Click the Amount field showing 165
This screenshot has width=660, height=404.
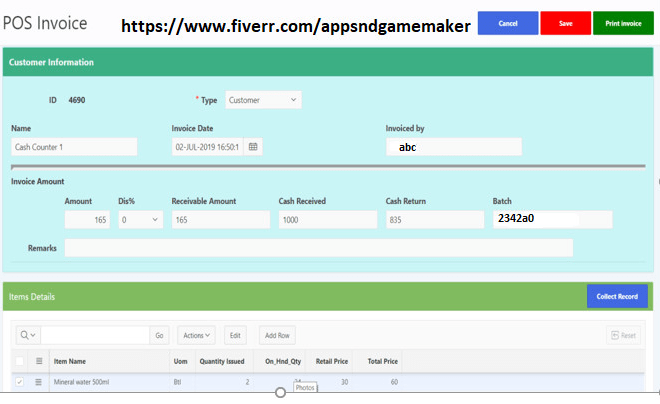click(x=87, y=220)
